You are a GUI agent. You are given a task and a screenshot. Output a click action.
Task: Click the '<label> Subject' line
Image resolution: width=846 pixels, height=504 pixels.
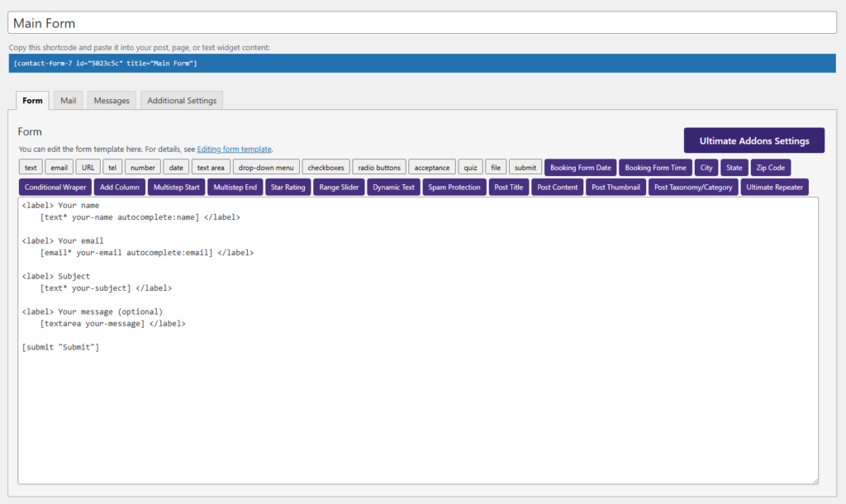tap(56, 276)
